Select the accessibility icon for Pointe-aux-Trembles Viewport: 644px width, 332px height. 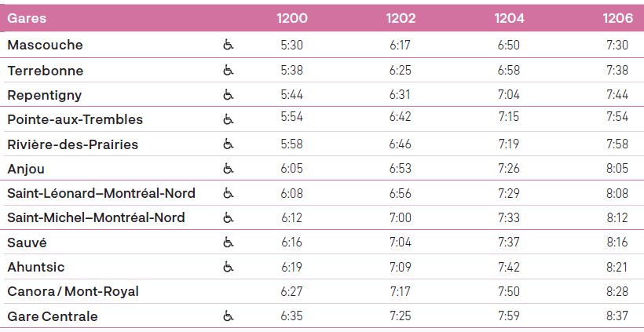(228, 119)
